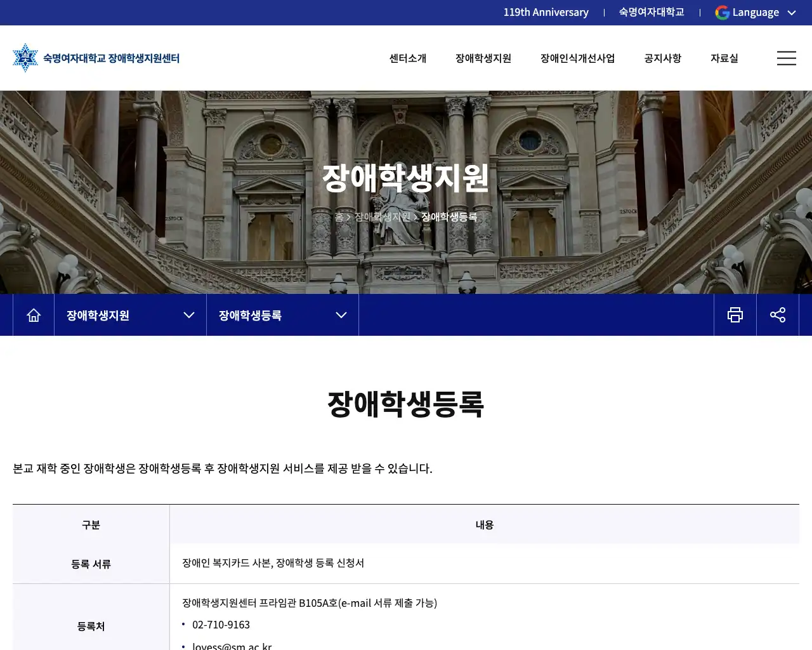The width and height of the screenshot is (812, 650).
Task: Expand the 장애학생지원 section dropdown
Action: click(189, 315)
